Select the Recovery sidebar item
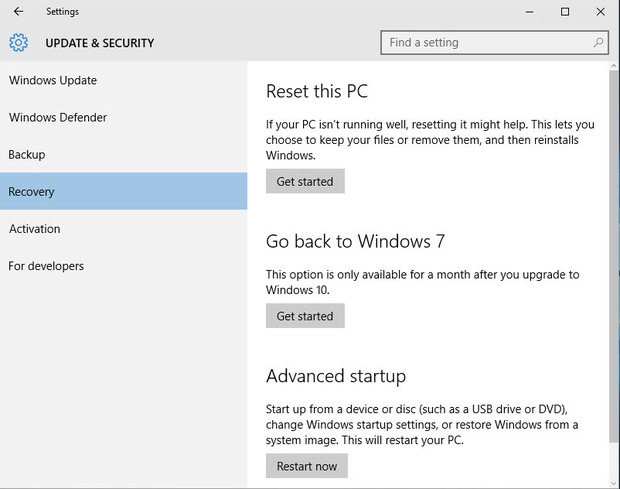This screenshot has height=489, width=620. point(32,192)
